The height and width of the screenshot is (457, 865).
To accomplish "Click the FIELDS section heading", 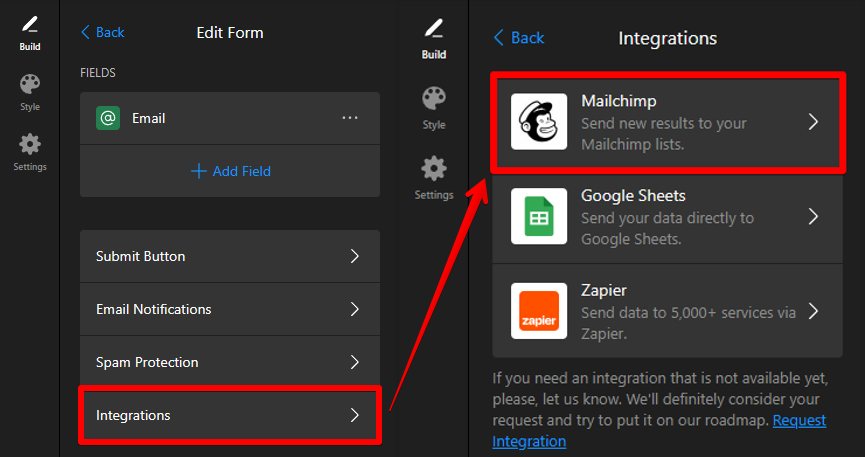I will click(98, 73).
